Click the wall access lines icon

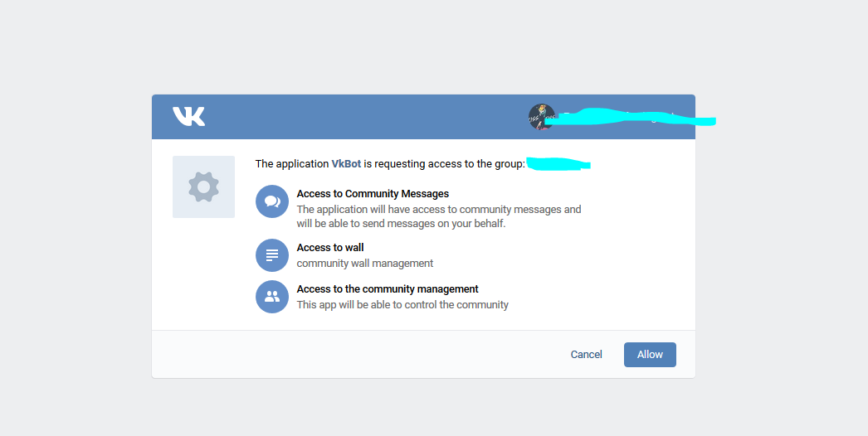272,255
